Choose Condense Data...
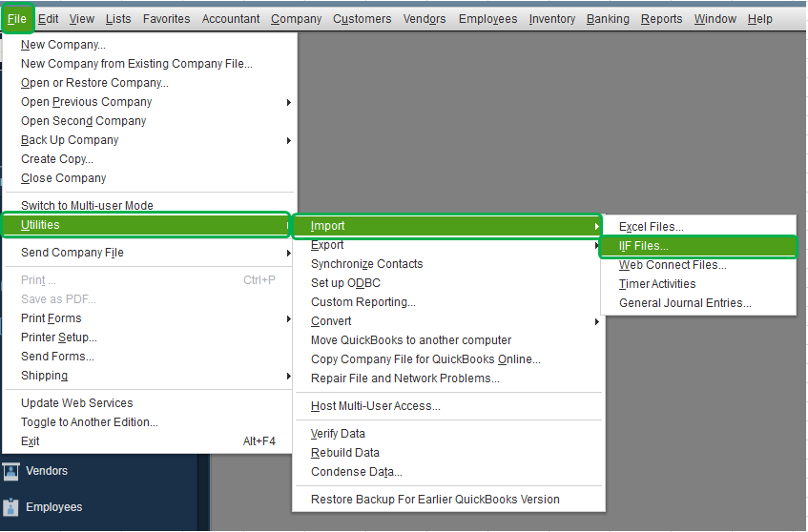This screenshot has width=808, height=532. coord(448,472)
